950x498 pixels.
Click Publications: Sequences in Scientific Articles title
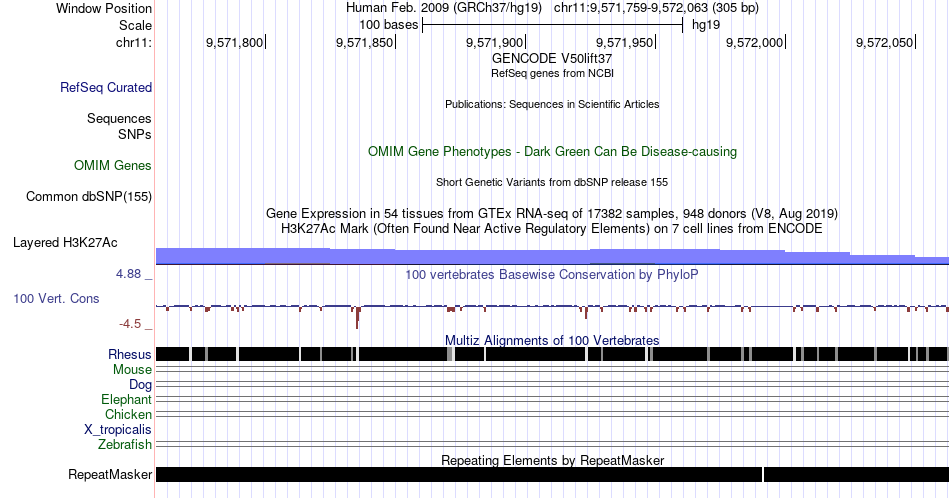(x=552, y=104)
